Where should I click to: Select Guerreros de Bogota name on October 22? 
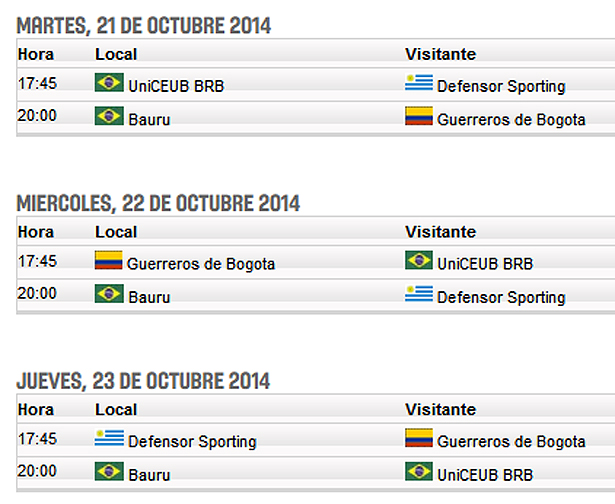(201, 264)
